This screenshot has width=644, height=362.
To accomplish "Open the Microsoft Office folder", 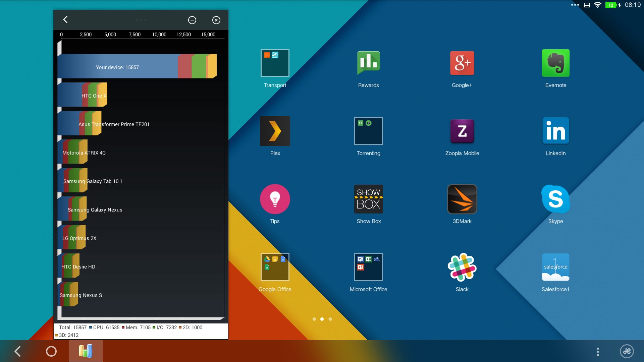I will [368, 267].
